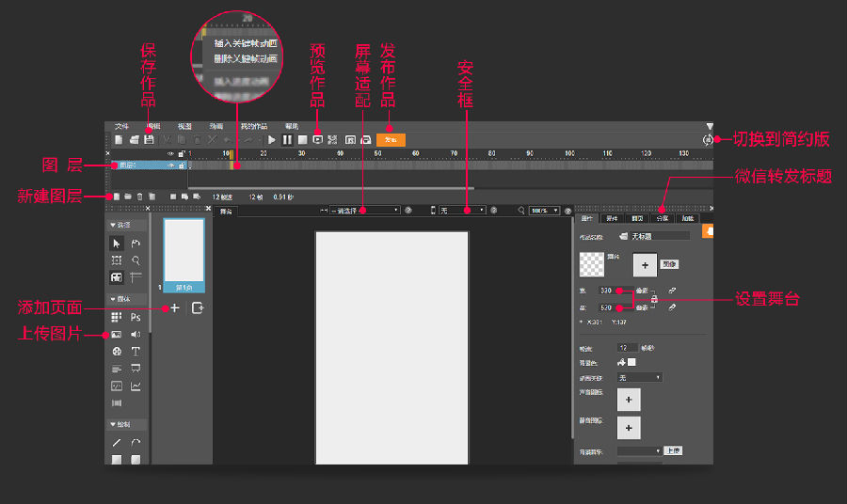Click the plus icon to add a page
Screen dimensions: 847x504
pos(174,308)
